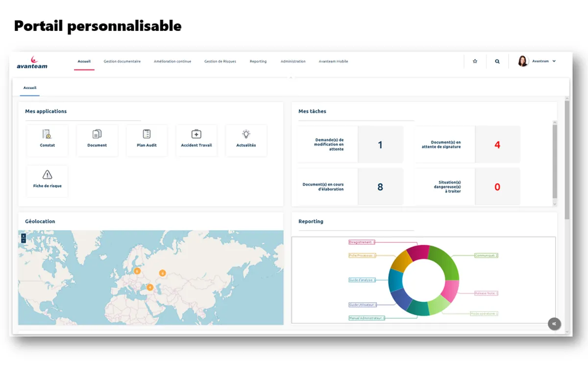Image resolution: width=588 pixels, height=368 pixels.
Task: Click the Fiche Processus chart label
Action: [x=362, y=255]
